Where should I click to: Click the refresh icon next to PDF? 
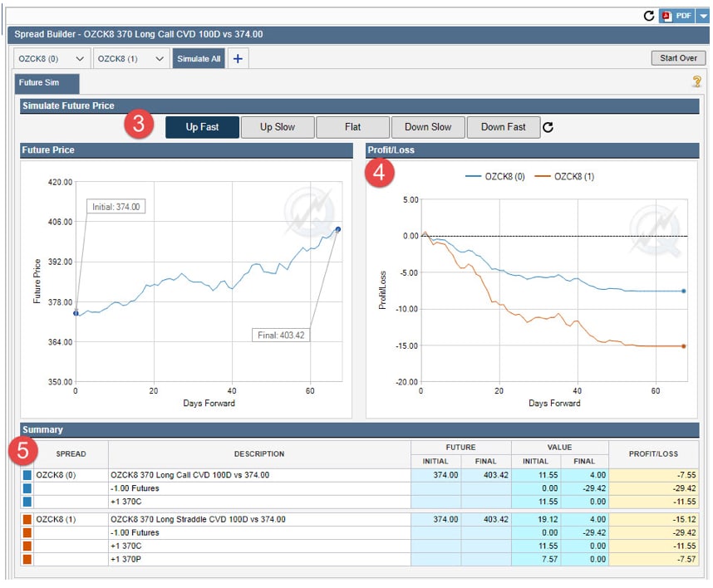pos(649,16)
